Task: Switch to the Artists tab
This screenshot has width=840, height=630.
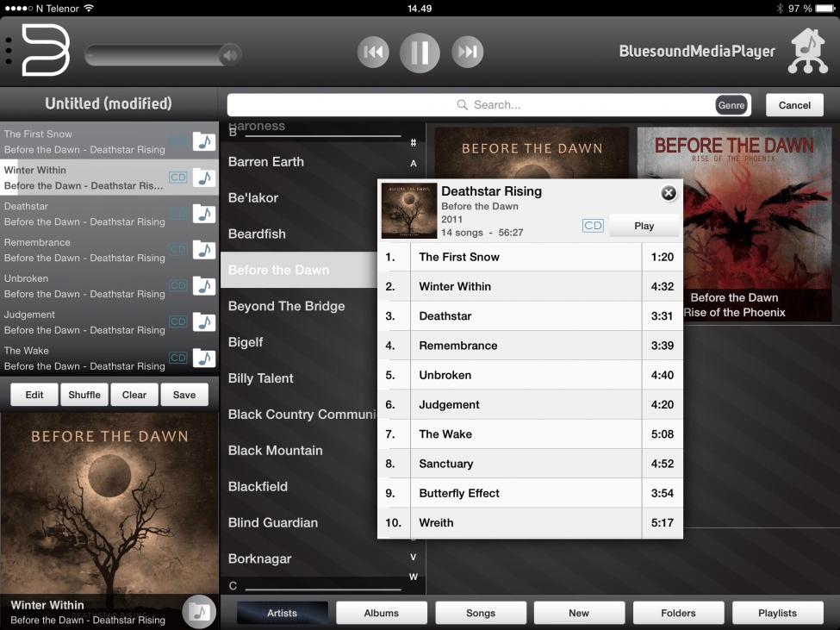Action: pos(283,613)
